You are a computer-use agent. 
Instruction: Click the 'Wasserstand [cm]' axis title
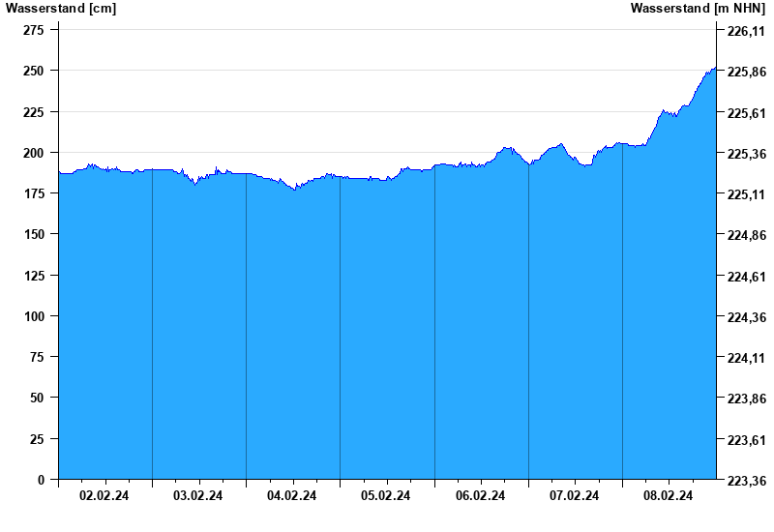[x=61, y=8]
